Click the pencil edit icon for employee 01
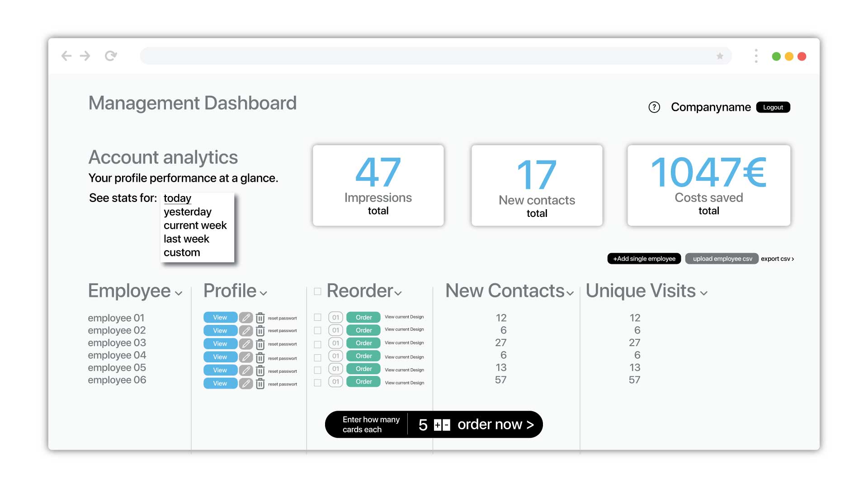 245,318
